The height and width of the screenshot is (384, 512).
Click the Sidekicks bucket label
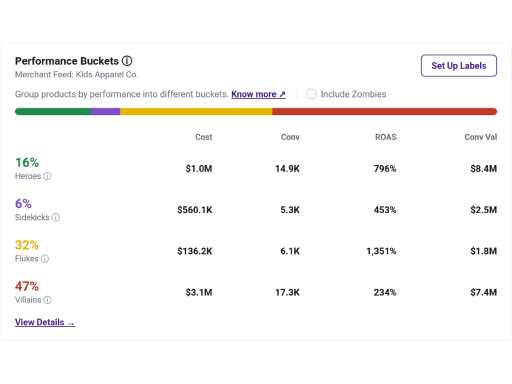coord(32,217)
